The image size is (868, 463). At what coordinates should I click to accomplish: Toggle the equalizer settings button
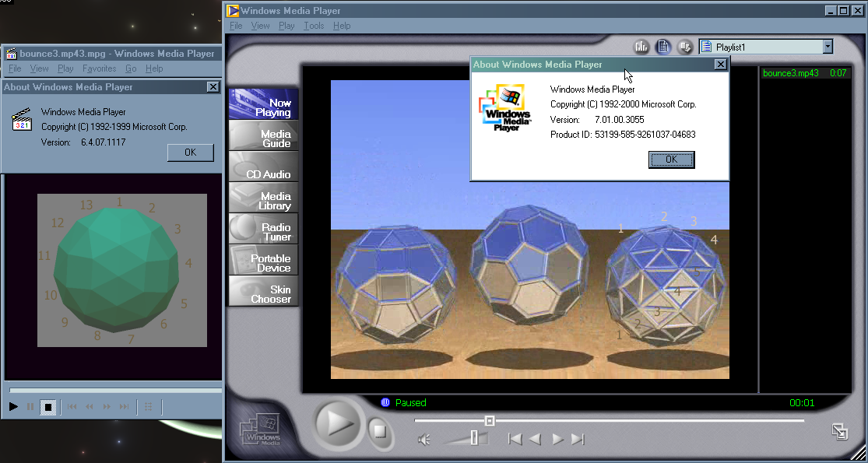pos(641,47)
